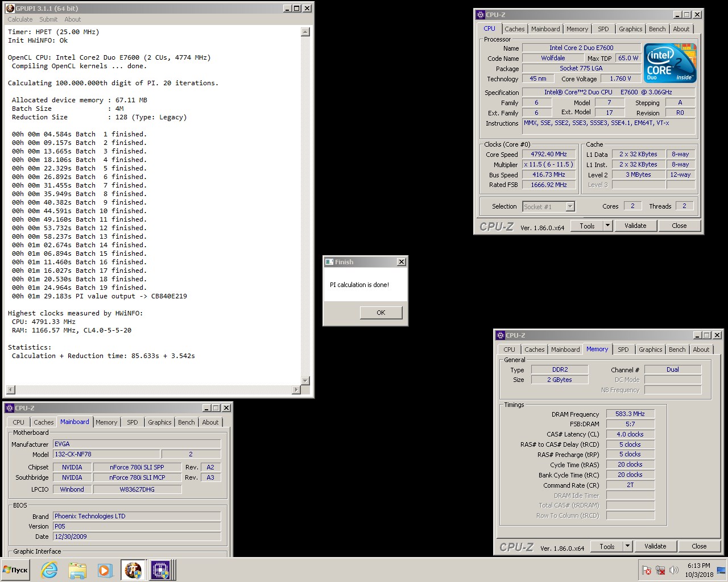Switch to Graphics tab in Mainboard window

[160, 422]
